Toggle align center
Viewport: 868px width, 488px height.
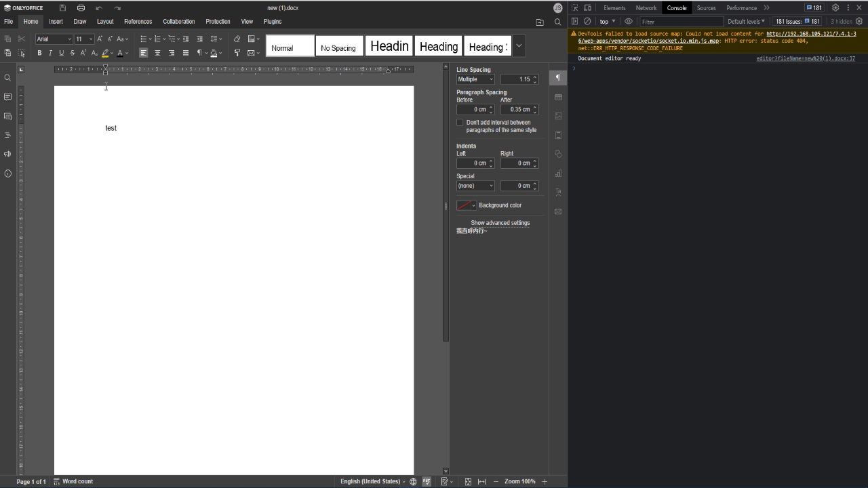157,53
